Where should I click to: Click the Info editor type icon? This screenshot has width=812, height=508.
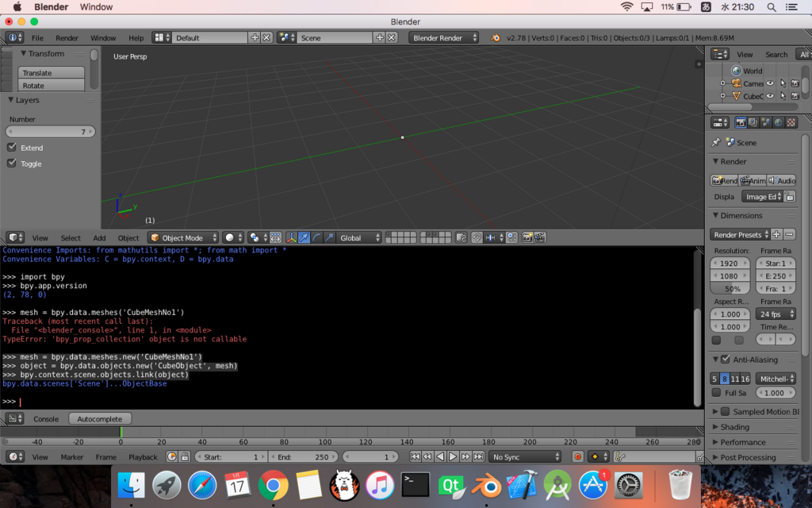(15, 37)
